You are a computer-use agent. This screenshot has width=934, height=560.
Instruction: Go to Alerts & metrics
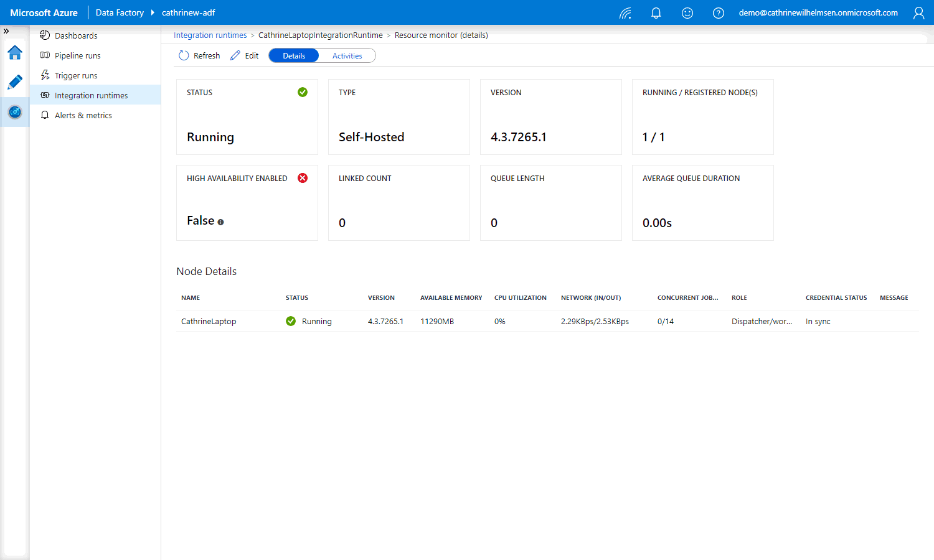[x=83, y=115]
